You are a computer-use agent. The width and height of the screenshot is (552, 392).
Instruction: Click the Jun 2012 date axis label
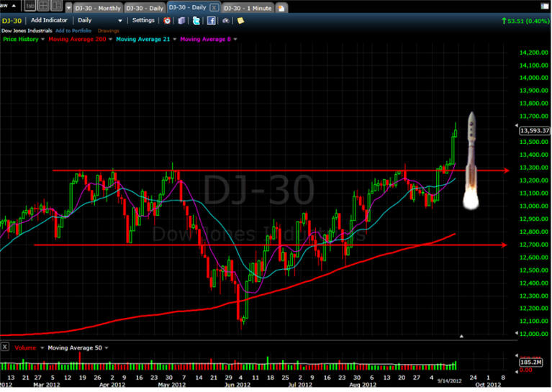point(237,385)
